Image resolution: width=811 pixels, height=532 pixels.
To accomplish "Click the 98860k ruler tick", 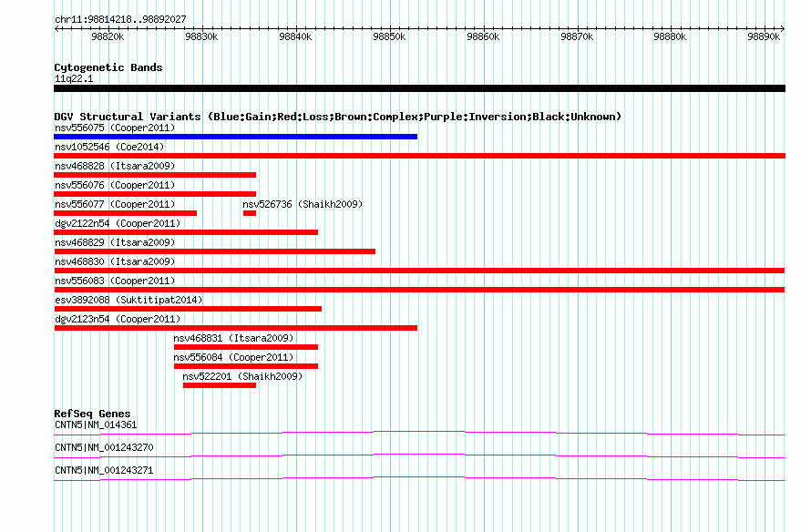I will click(484, 36).
